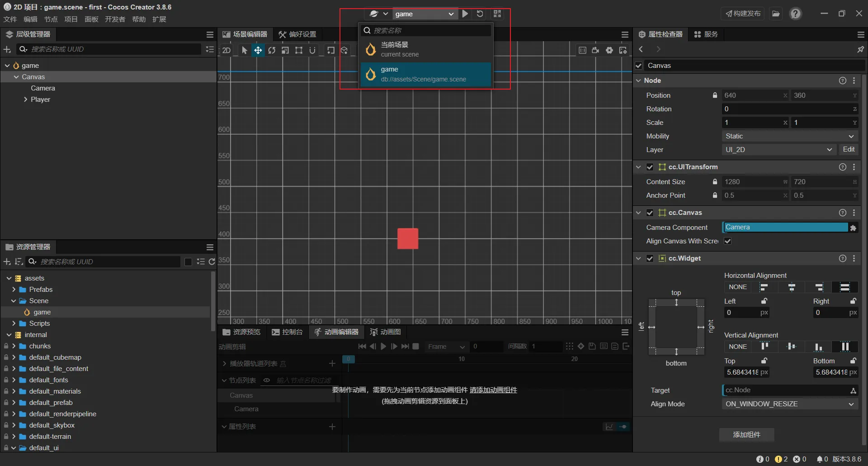868x466 pixels.
Task: Click the scene search name input field
Action: coord(429,30)
